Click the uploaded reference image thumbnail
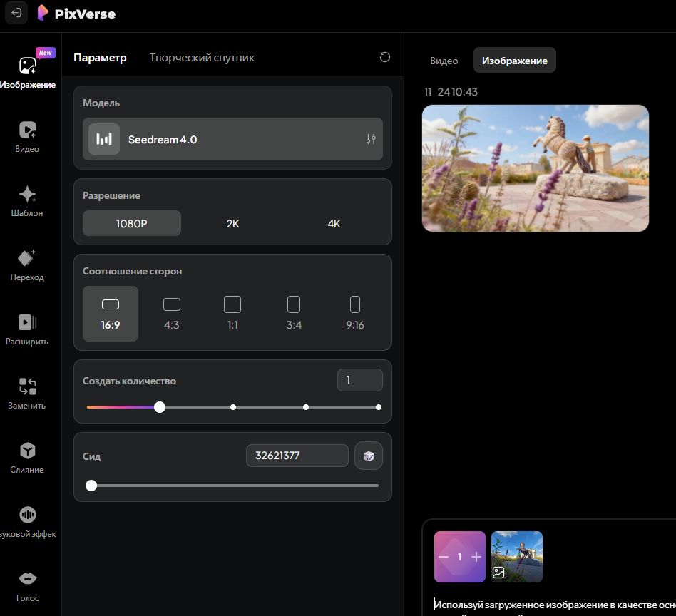 pos(517,557)
